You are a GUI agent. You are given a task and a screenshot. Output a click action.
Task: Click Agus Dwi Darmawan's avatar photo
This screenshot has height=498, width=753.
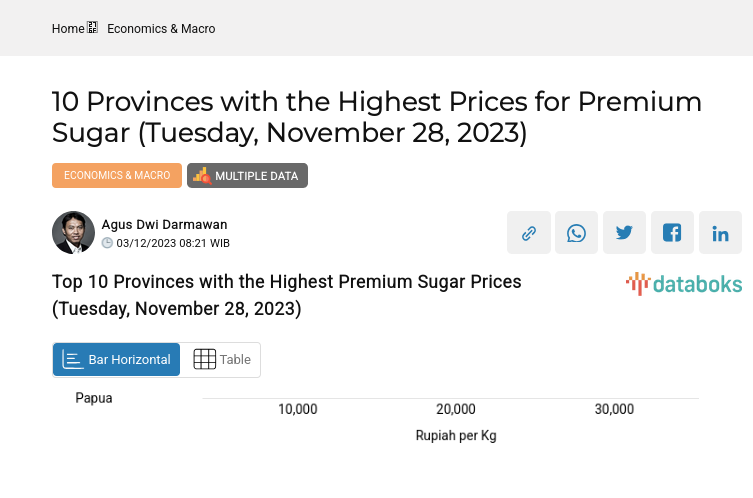[73, 233]
